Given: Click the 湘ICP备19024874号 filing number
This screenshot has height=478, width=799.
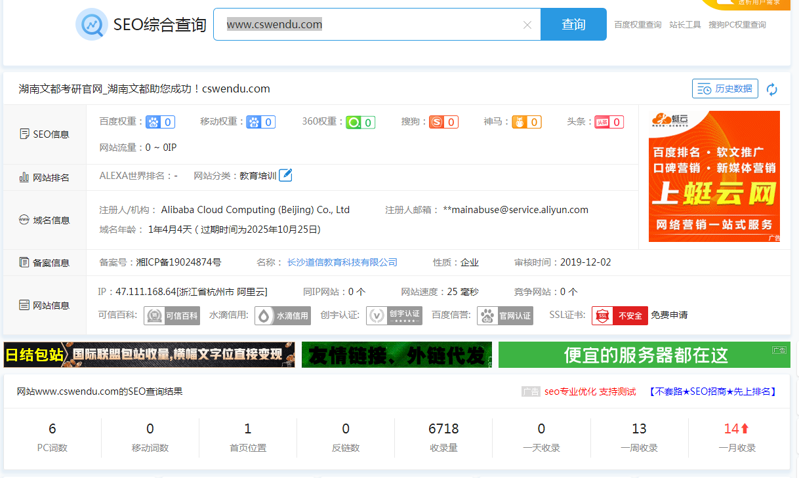Looking at the screenshot, I should (178, 262).
